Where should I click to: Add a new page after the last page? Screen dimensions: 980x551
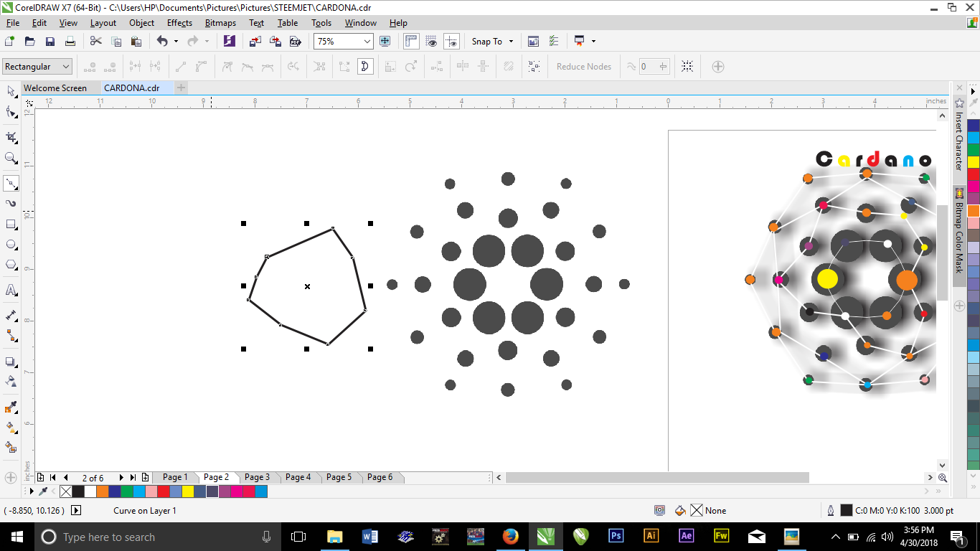pyautogui.click(x=146, y=477)
